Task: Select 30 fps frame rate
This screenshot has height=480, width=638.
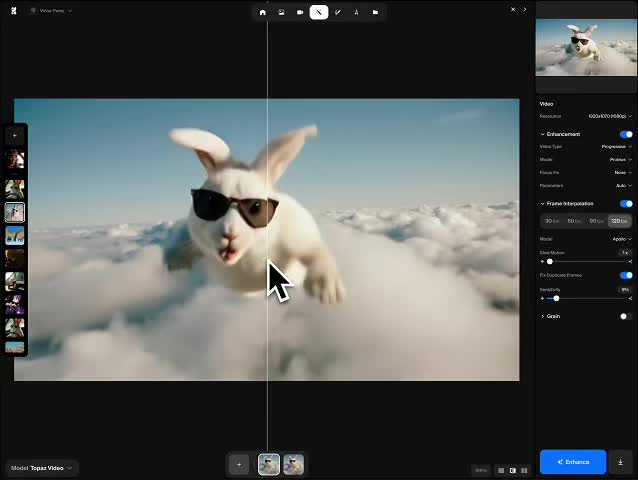Action: coord(552,221)
